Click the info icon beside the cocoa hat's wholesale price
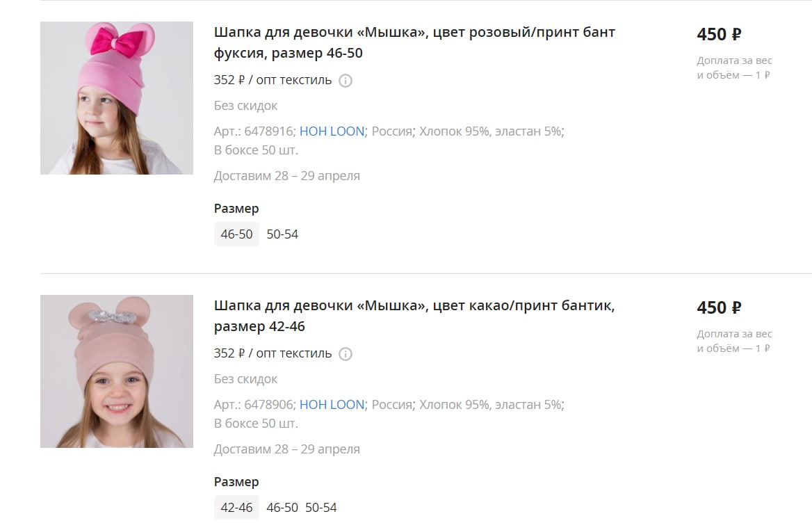 click(346, 354)
